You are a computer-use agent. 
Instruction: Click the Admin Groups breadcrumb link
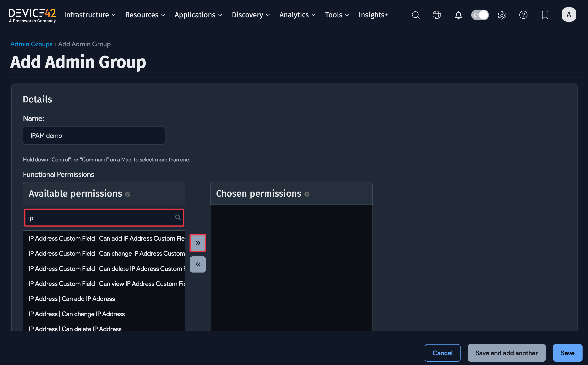click(31, 44)
